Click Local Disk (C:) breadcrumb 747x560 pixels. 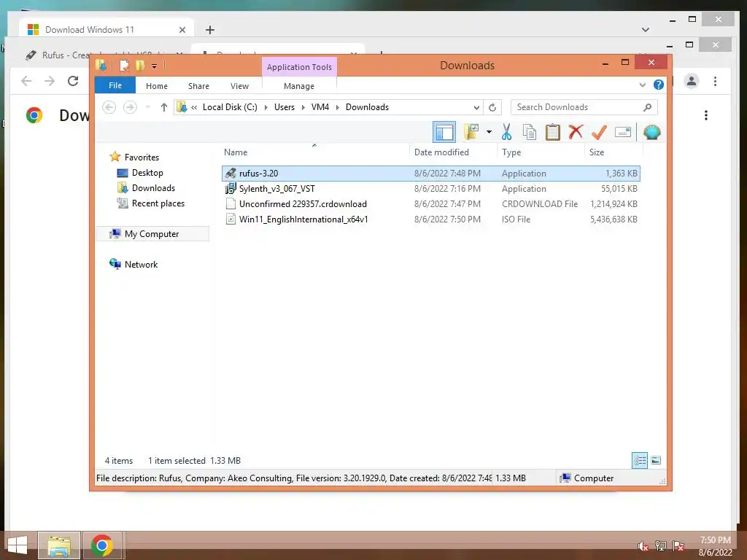(230, 107)
